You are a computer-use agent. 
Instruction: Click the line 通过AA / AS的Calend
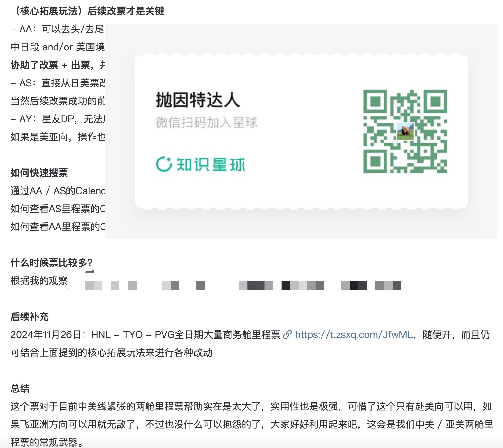(58, 191)
